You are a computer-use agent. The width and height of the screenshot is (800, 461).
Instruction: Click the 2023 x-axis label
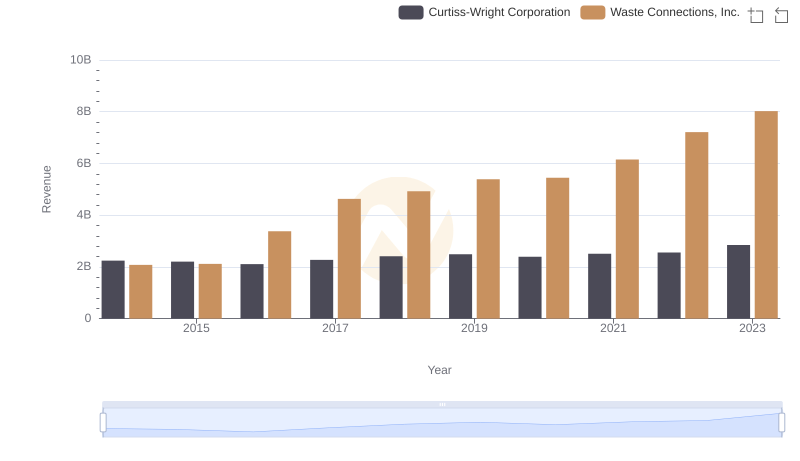point(752,328)
